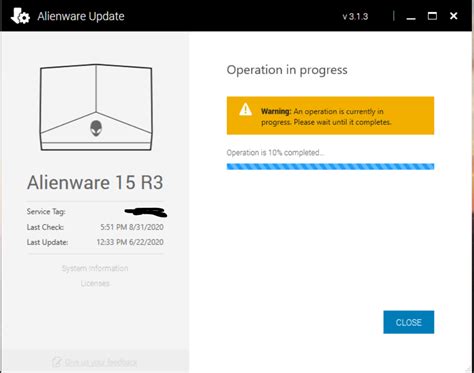Open the Licenses link
The height and width of the screenshot is (373, 474).
(x=95, y=283)
